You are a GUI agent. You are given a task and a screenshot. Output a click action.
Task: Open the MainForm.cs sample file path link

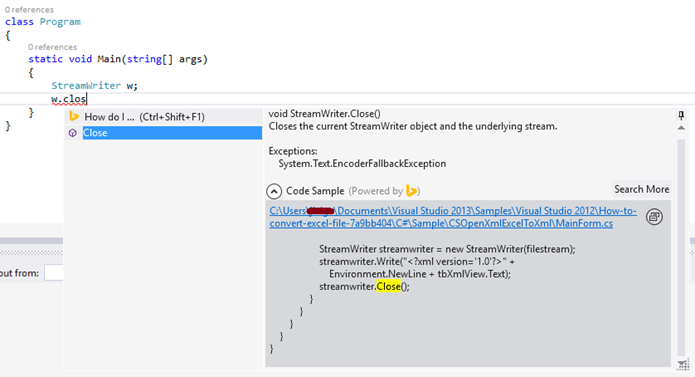(453, 217)
